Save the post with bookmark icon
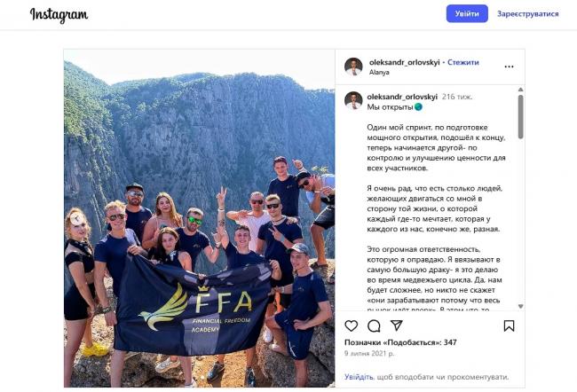 pos(509,325)
